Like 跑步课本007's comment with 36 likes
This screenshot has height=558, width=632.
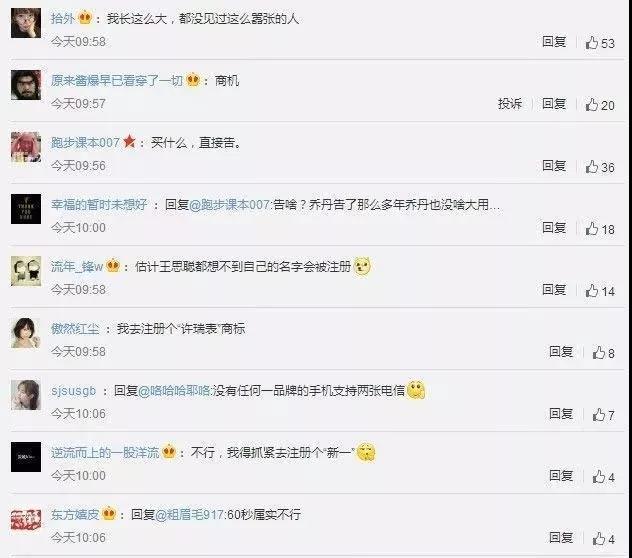click(600, 167)
